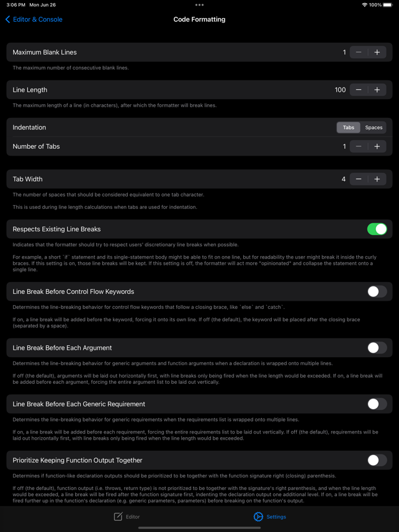Tap the three-dot multitasking menu
The height and width of the screenshot is (532, 399).
(x=199, y=5)
